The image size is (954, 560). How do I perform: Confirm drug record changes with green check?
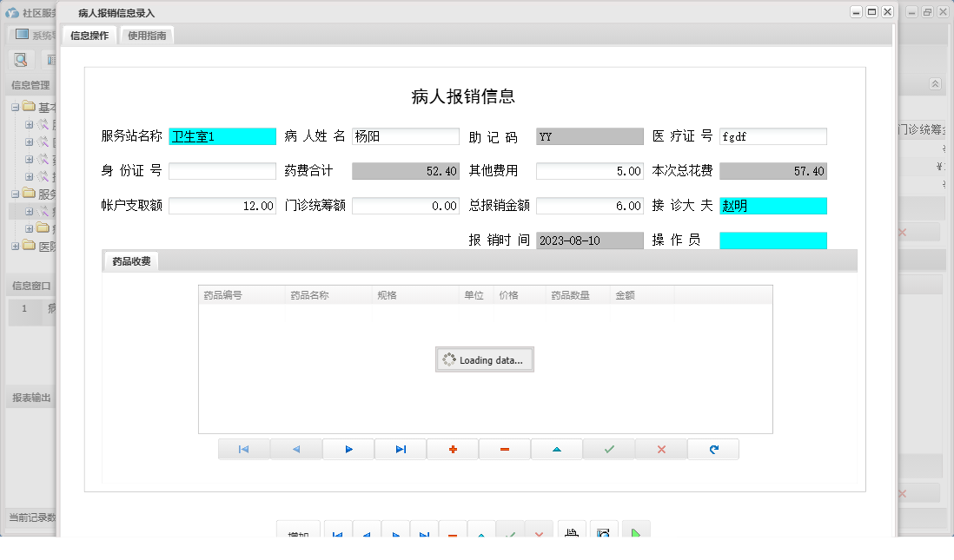click(x=609, y=449)
